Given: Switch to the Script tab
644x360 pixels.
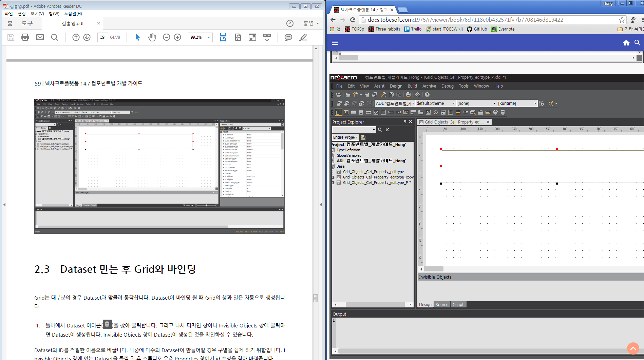Looking at the screenshot, I should [x=458, y=305].
